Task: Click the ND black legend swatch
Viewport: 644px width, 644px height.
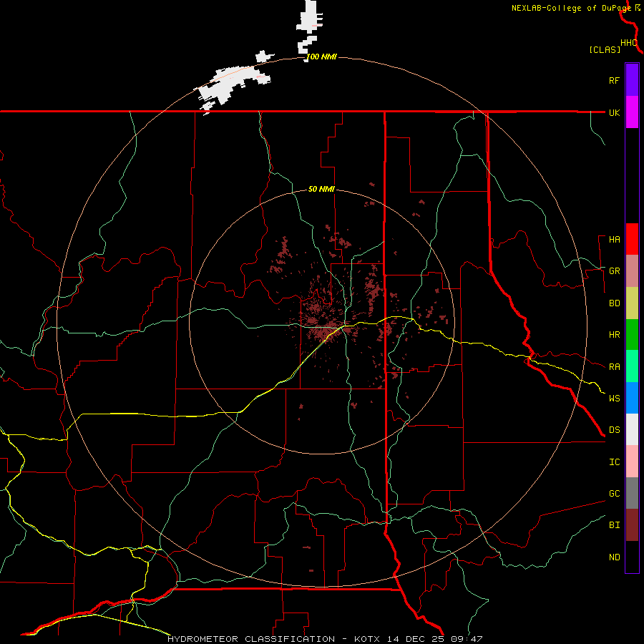Action: [x=632, y=557]
